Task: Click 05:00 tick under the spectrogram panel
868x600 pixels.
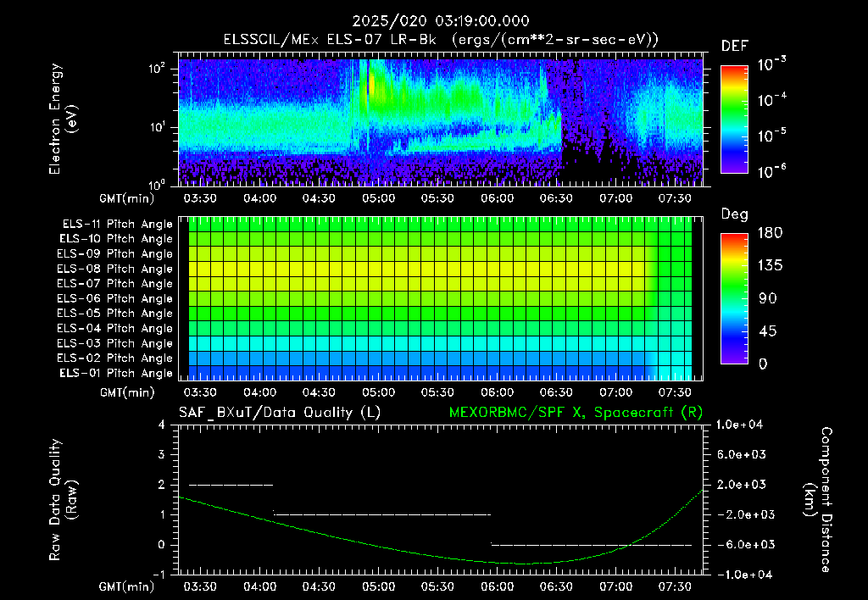Action: 379,198
